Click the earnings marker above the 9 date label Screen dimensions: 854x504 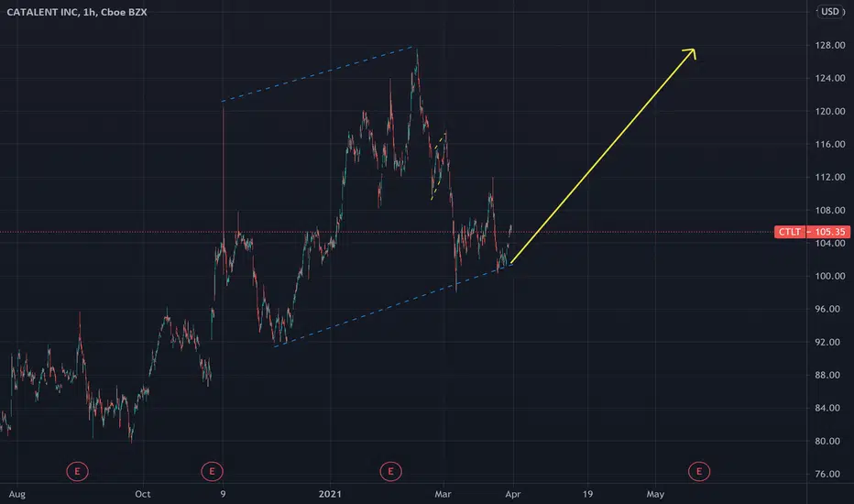[212, 471]
